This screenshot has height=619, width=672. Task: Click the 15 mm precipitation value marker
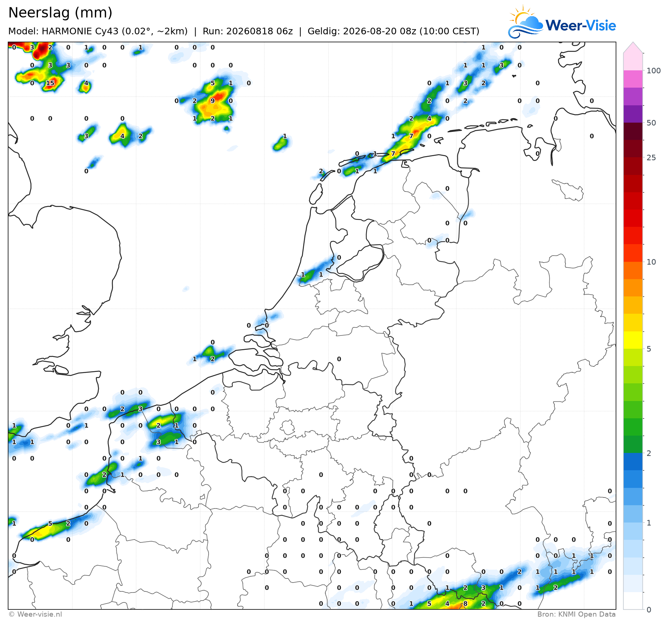point(50,83)
